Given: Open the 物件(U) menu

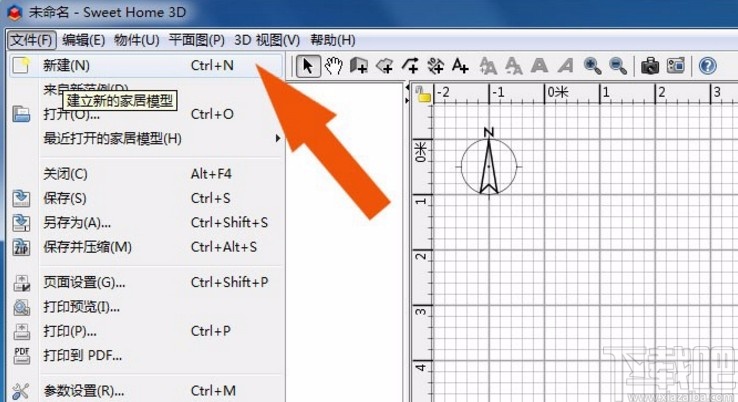Looking at the screenshot, I should point(136,40).
